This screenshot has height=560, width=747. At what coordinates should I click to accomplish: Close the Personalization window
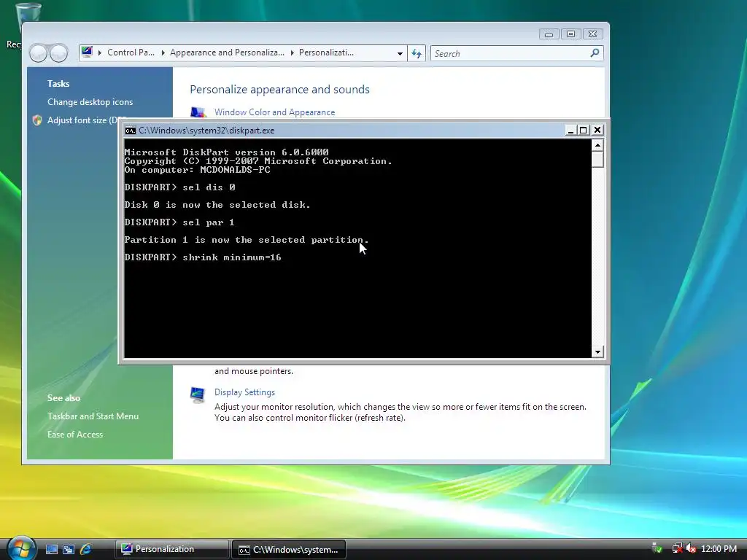[592, 34]
